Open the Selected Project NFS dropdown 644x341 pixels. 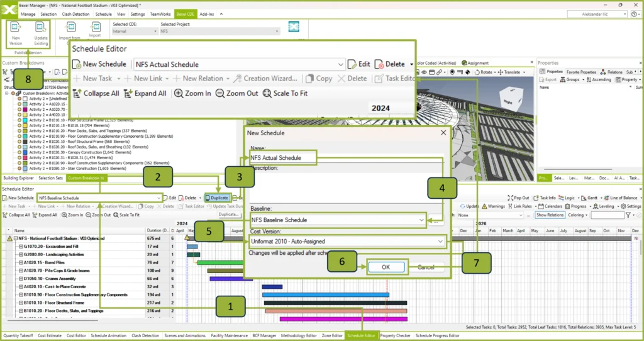pos(277,31)
